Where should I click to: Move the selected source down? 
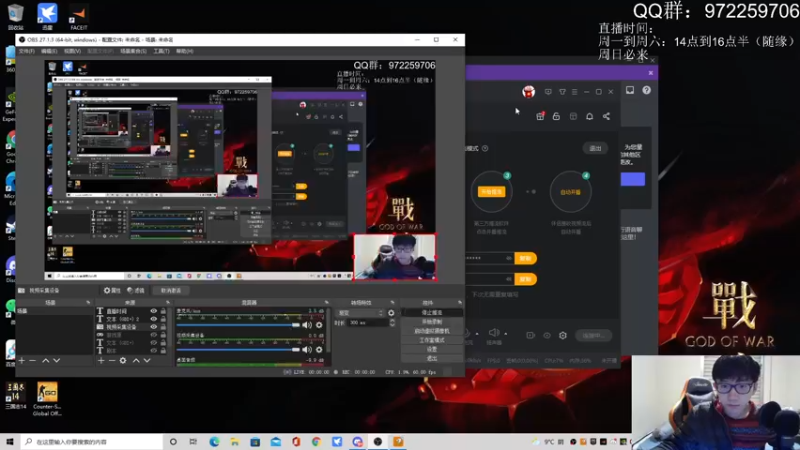click(147, 360)
